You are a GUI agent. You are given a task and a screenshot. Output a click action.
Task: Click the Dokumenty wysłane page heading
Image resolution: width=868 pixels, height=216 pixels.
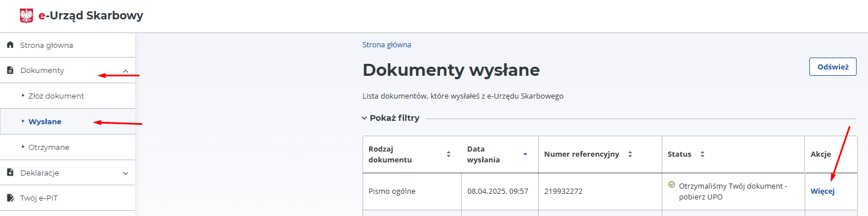pyautogui.click(x=451, y=70)
